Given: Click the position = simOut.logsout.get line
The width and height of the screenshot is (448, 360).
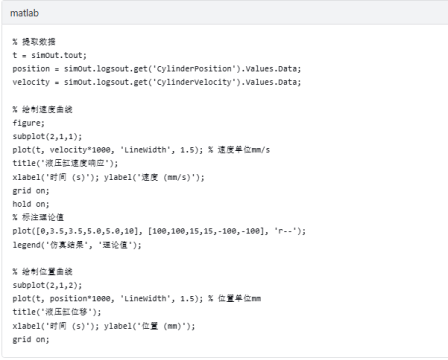Looking at the screenshot, I should coord(157,69).
